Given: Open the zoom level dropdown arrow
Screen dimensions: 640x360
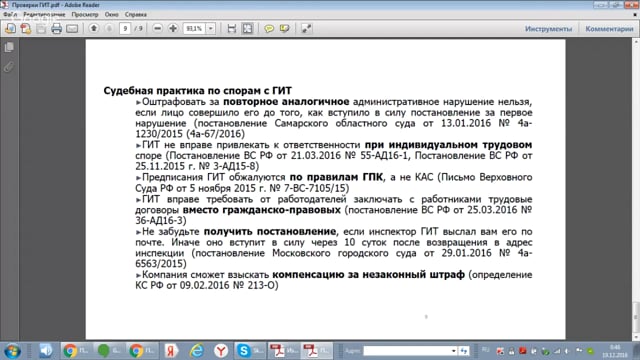Looking at the screenshot, I should (x=211, y=29).
